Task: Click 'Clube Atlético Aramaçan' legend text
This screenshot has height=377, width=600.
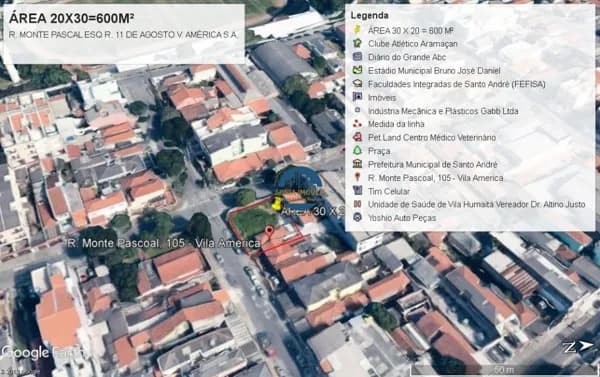Action: click(x=412, y=44)
